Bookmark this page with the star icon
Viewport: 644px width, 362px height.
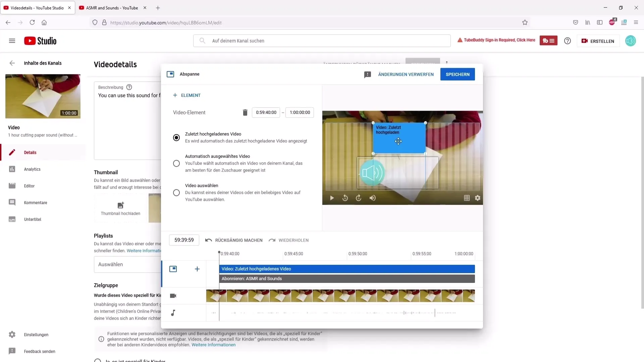[525, 22]
